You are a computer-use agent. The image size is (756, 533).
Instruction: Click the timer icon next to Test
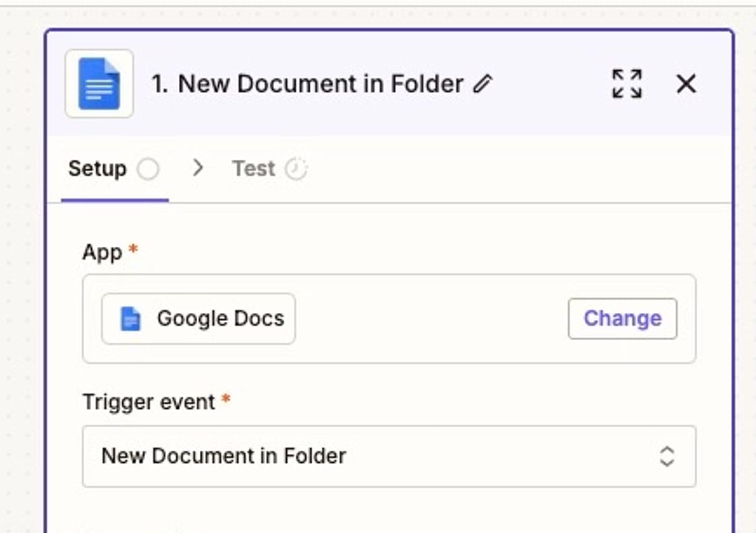pos(297,168)
